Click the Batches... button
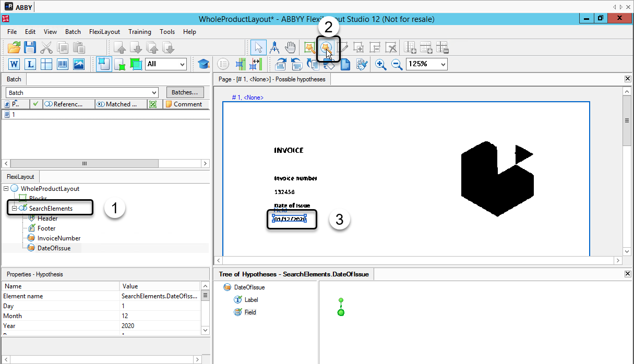This screenshot has height=364, width=634. [185, 92]
